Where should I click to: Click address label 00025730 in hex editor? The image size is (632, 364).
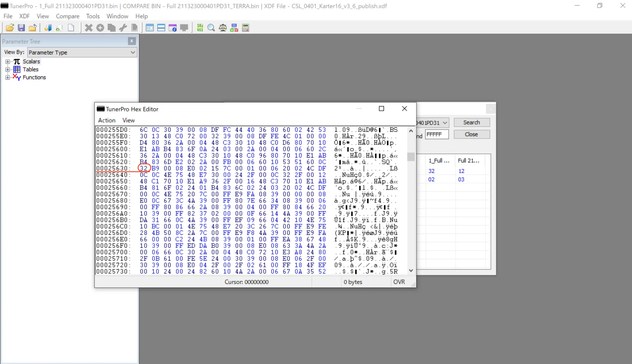113,271
